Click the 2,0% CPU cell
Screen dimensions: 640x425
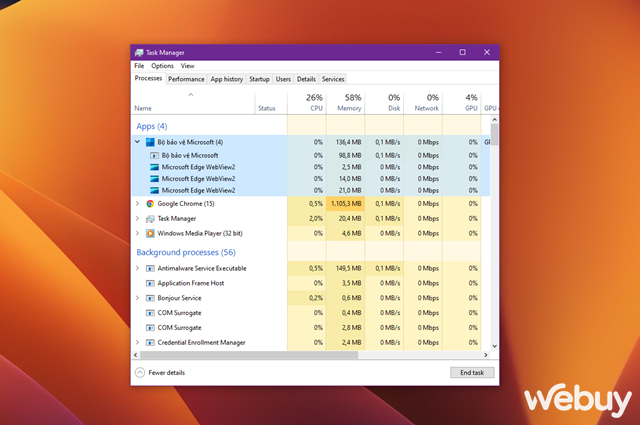pos(307,219)
